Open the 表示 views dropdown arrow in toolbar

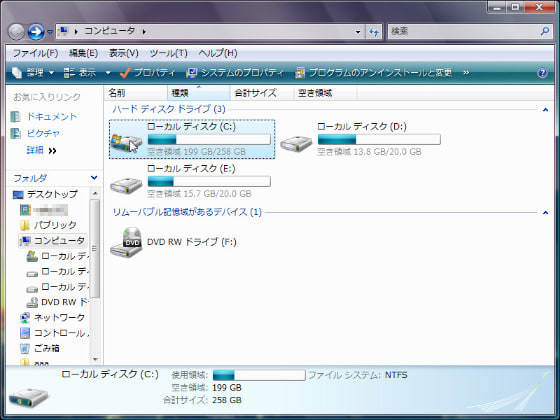point(108,73)
